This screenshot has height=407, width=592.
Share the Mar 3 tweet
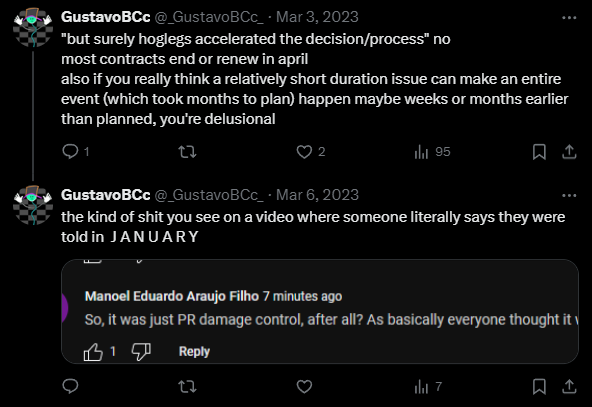[569, 152]
